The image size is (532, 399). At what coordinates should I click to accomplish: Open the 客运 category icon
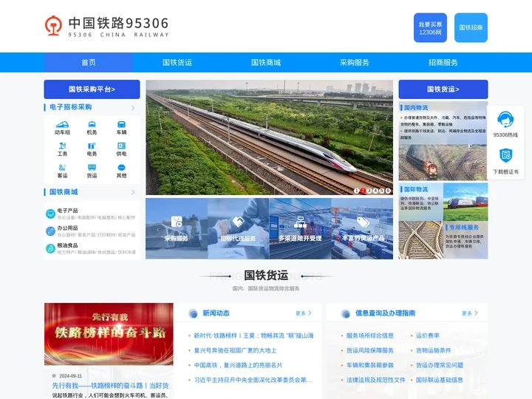click(62, 168)
